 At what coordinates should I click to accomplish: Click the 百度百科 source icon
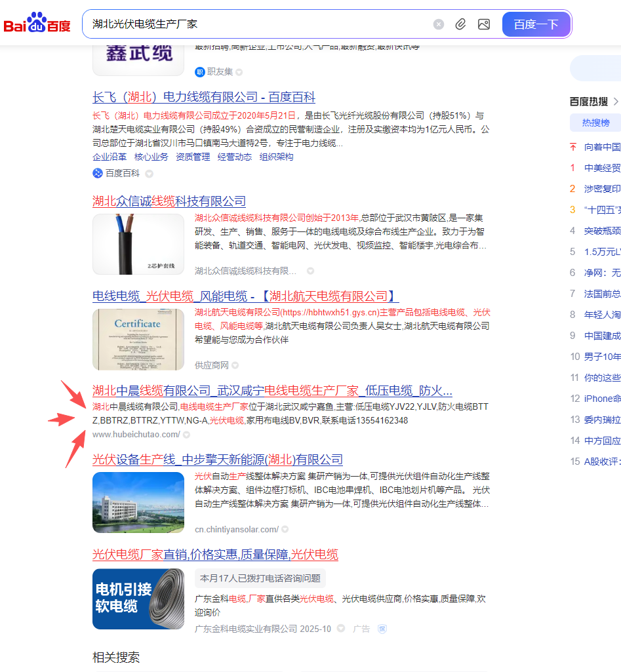[98, 173]
